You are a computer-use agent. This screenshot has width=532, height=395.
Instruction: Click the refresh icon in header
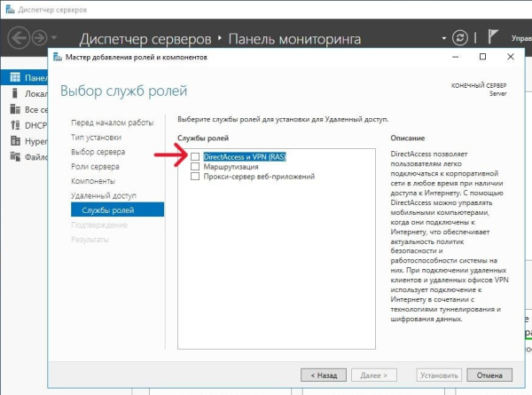459,38
